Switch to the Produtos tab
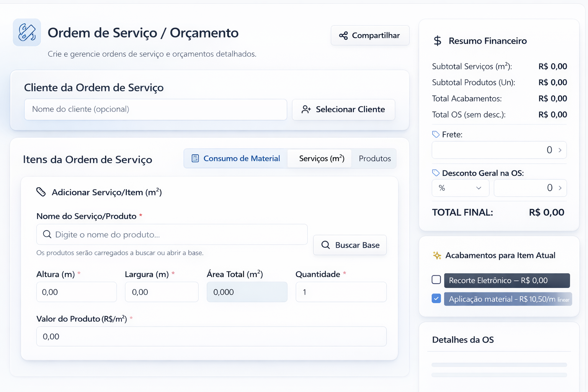This screenshot has width=588, height=392. (374, 158)
